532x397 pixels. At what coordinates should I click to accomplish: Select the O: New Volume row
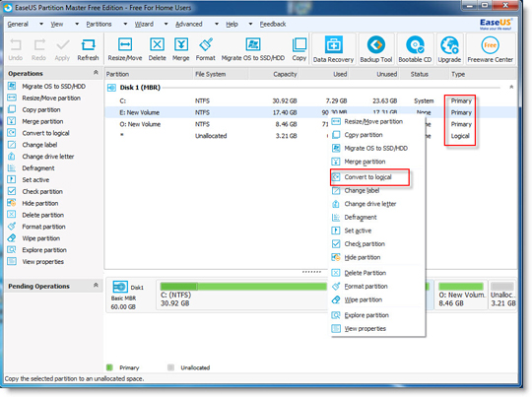pyautogui.click(x=216, y=124)
